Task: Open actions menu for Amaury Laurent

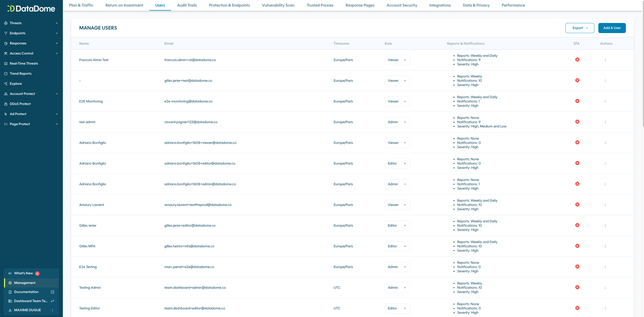Action: pos(605,205)
